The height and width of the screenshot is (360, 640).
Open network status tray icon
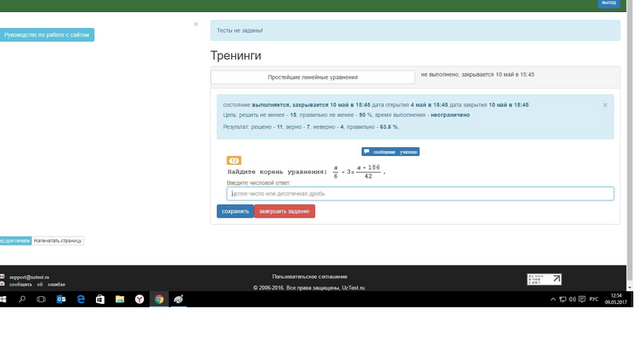pyautogui.click(x=563, y=300)
